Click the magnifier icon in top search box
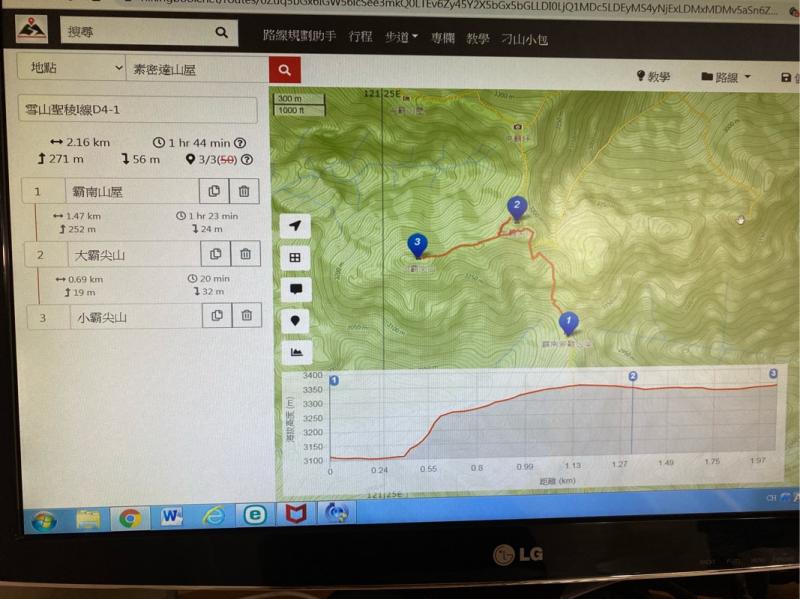The image size is (800, 599). 221,33
